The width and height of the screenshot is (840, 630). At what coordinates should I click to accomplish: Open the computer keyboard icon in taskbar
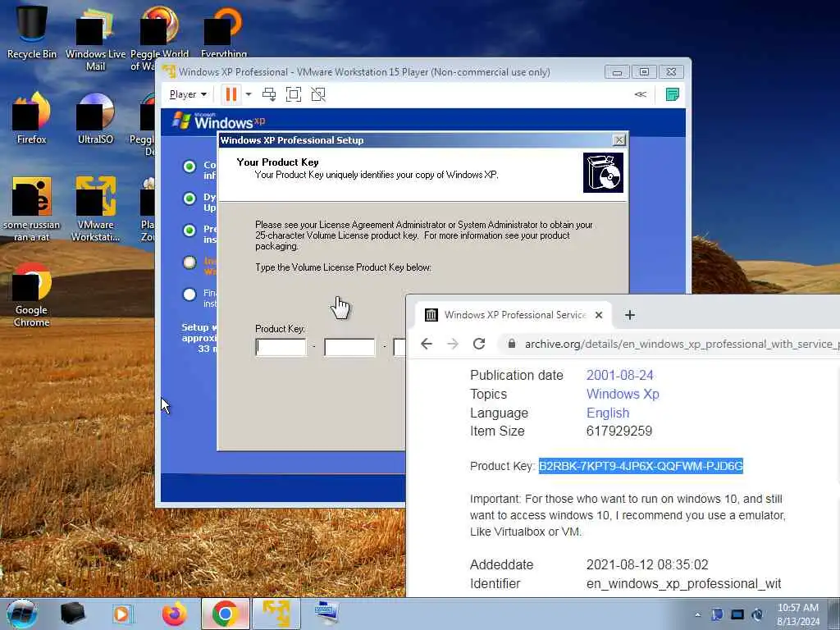pos(326,614)
